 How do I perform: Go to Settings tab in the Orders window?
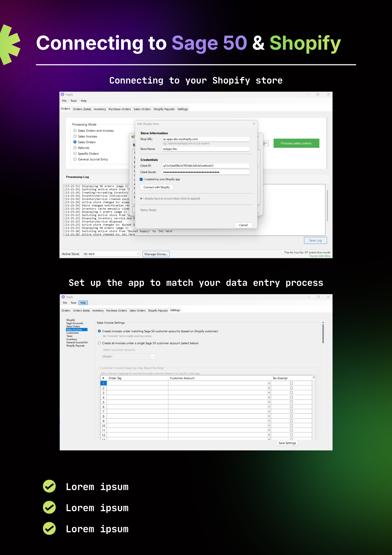pos(183,109)
